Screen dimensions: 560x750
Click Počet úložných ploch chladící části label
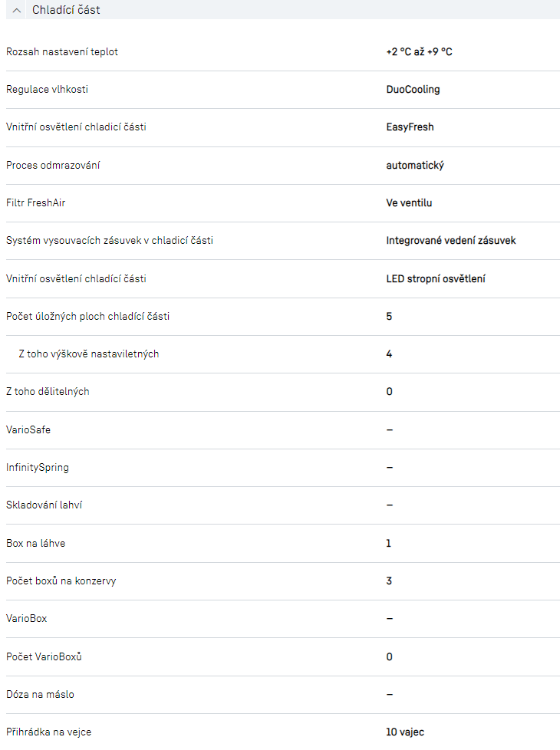point(87,316)
